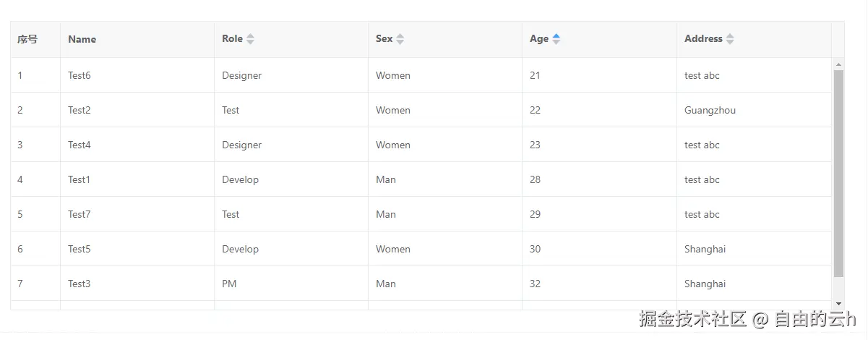Click the Man cell in Test3 row
Image resolution: width=868 pixels, height=340 pixels.
tap(386, 284)
